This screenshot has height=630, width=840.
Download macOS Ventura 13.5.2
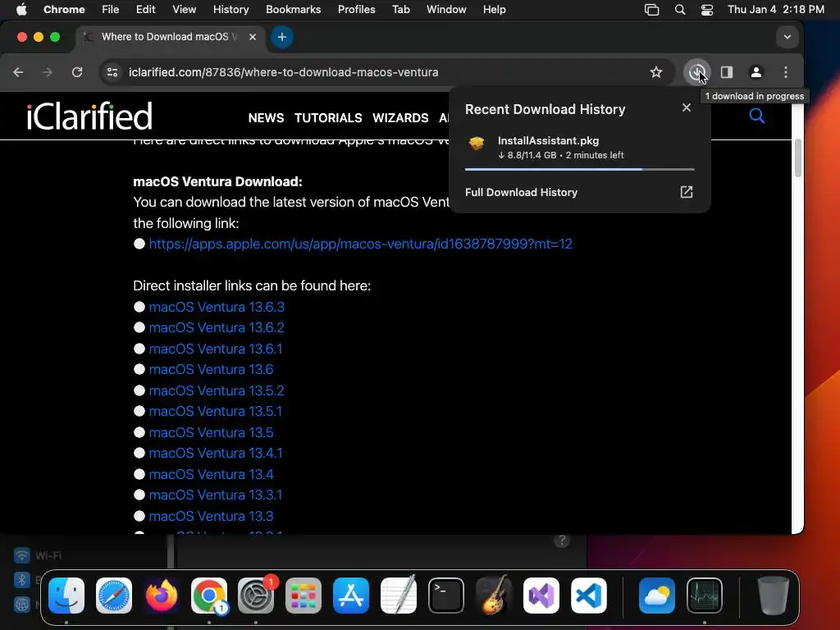coord(217,390)
